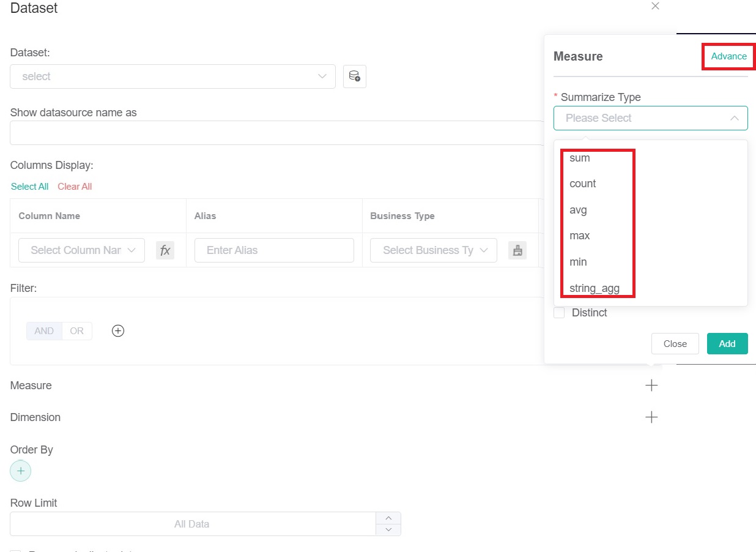Add a new Measure with the plus icon
Image resolution: width=756 pixels, height=552 pixels.
[651, 385]
